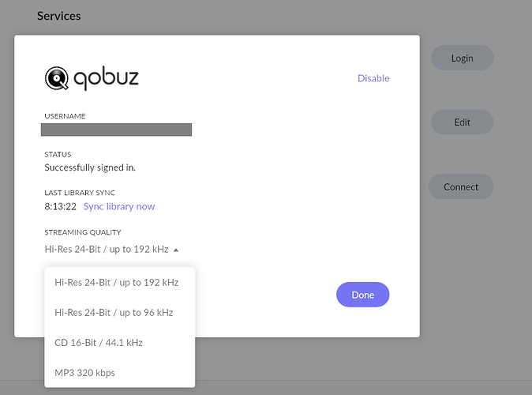Click the Qobuz vinyl record logo icon
532x395 pixels.
(57, 78)
